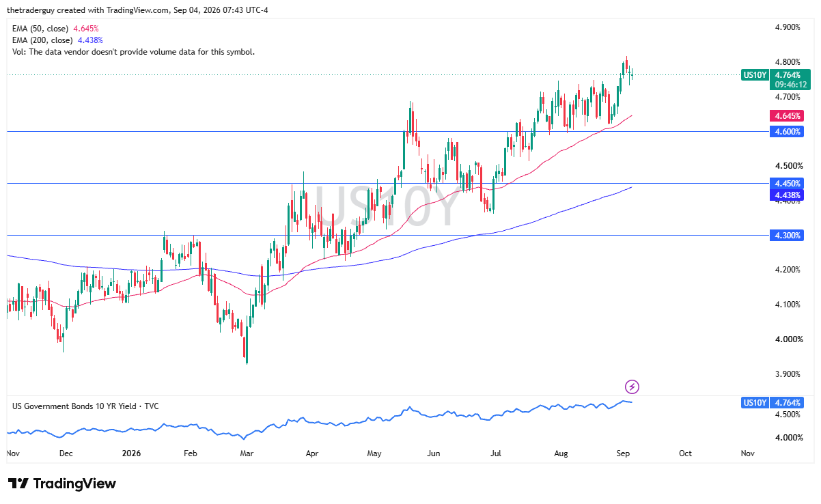The width and height of the screenshot is (821, 504).
Task: Click the Jun label on the time axis
Action: pos(434,453)
